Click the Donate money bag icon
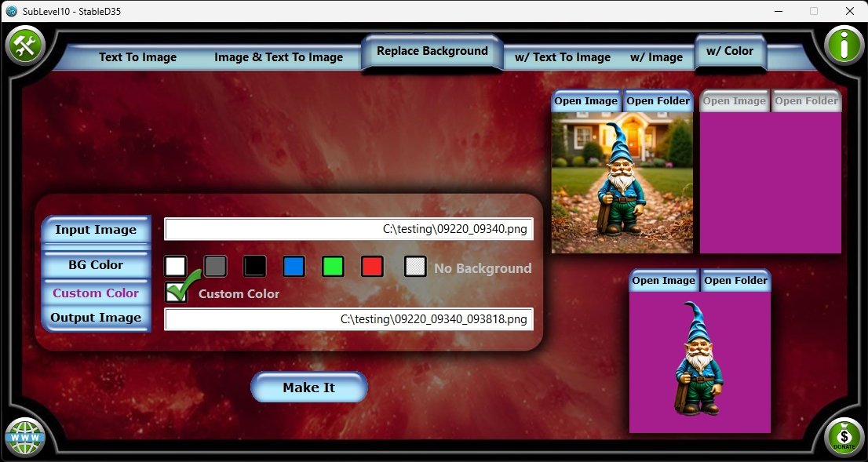The image size is (868, 462). [x=844, y=437]
